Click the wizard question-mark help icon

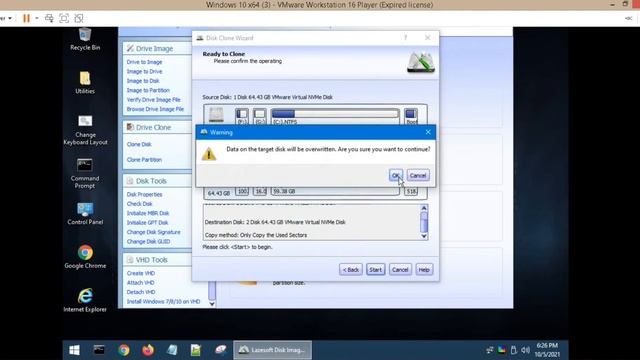coord(405,38)
